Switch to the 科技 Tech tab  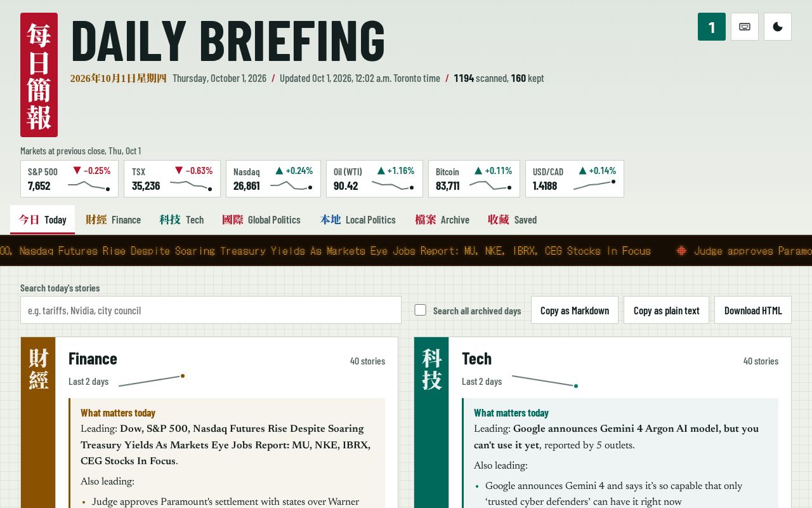182,220
